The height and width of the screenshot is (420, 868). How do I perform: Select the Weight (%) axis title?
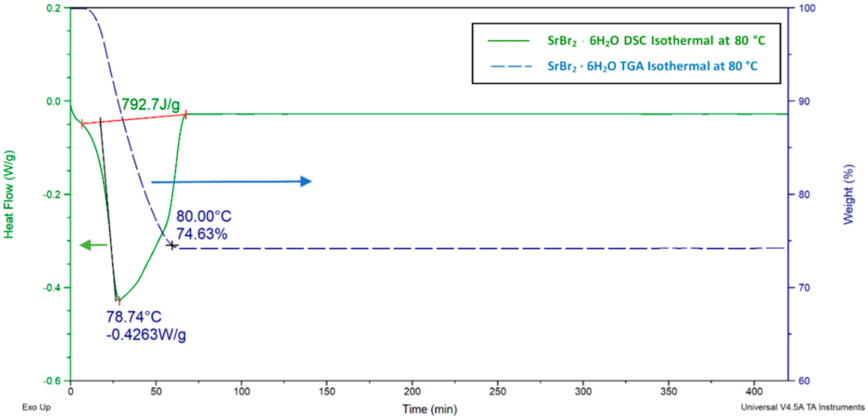(849, 194)
